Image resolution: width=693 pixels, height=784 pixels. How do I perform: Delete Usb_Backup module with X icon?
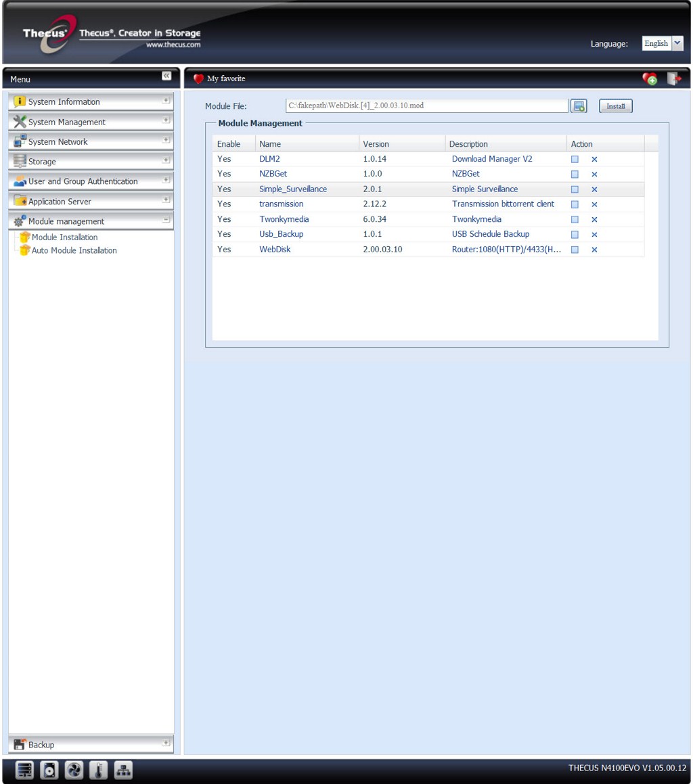(594, 235)
